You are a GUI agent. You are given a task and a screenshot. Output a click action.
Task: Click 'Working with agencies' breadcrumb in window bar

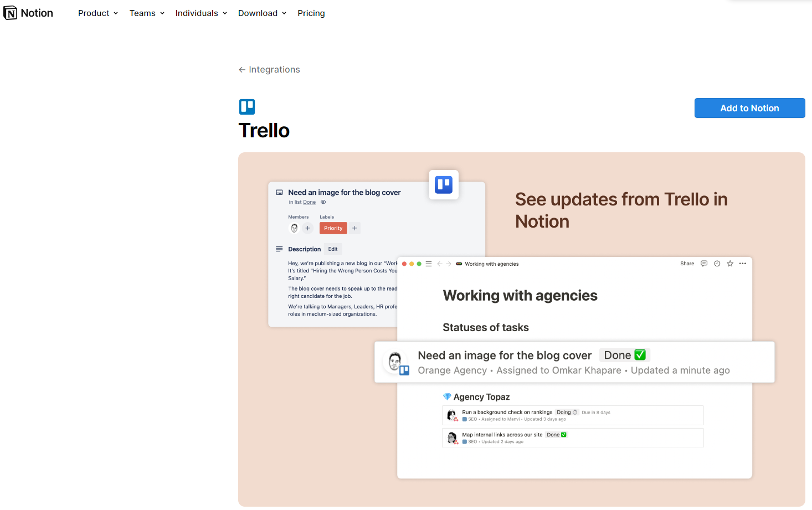pyautogui.click(x=492, y=264)
